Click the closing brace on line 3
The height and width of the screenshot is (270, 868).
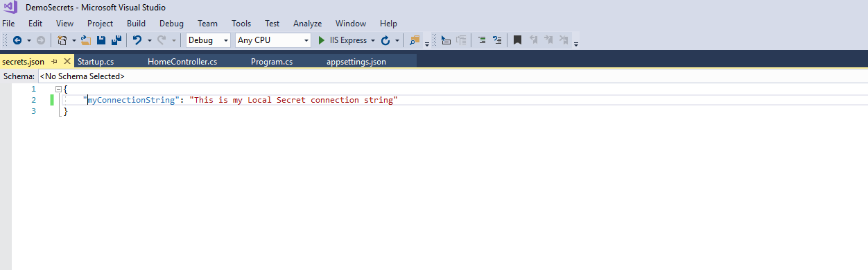click(66, 111)
